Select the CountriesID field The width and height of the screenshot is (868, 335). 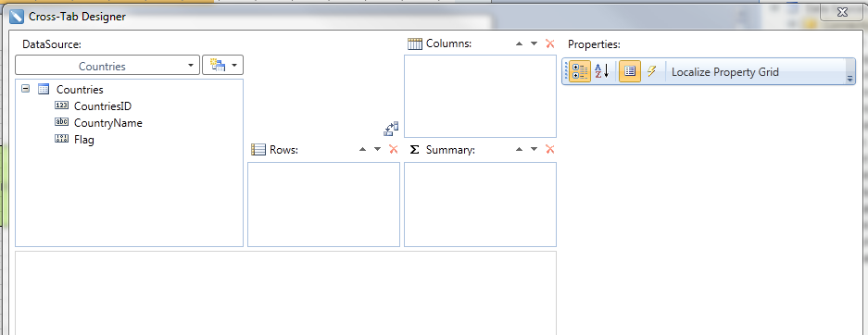pos(103,106)
